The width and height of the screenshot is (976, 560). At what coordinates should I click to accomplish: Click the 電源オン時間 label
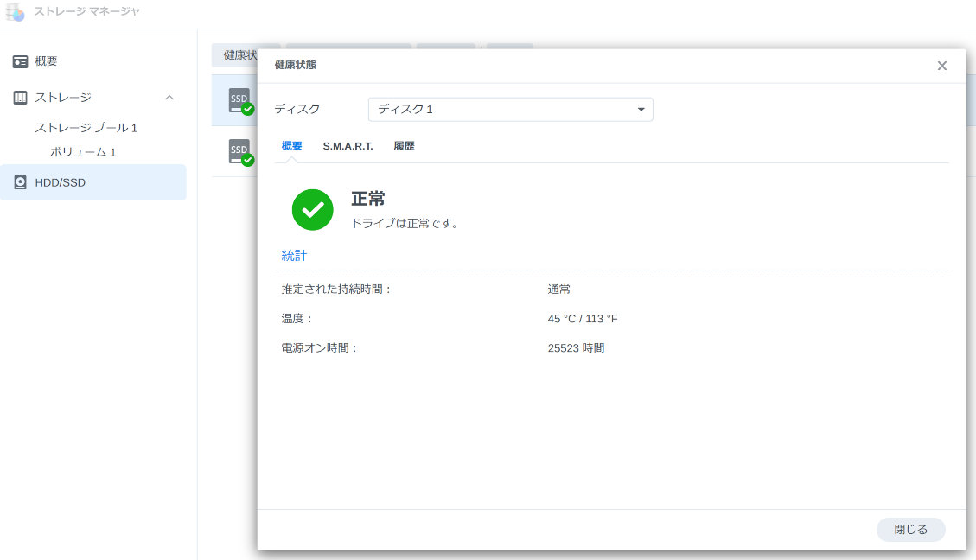[x=319, y=347]
